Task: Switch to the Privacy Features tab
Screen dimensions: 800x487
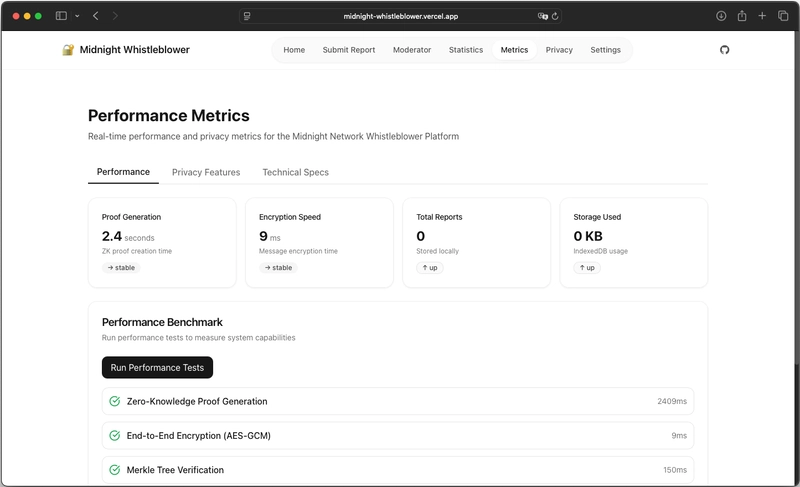Action: [206, 172]
